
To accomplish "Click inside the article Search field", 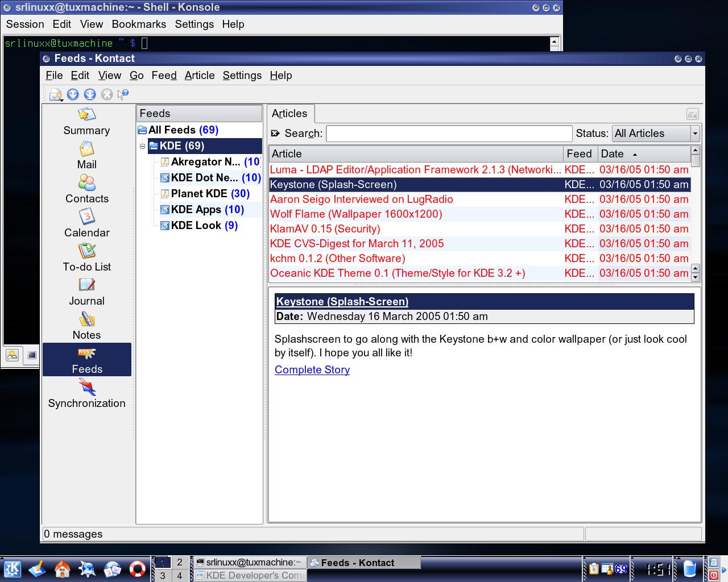I will pyautogui.click(x=449, y=134).
